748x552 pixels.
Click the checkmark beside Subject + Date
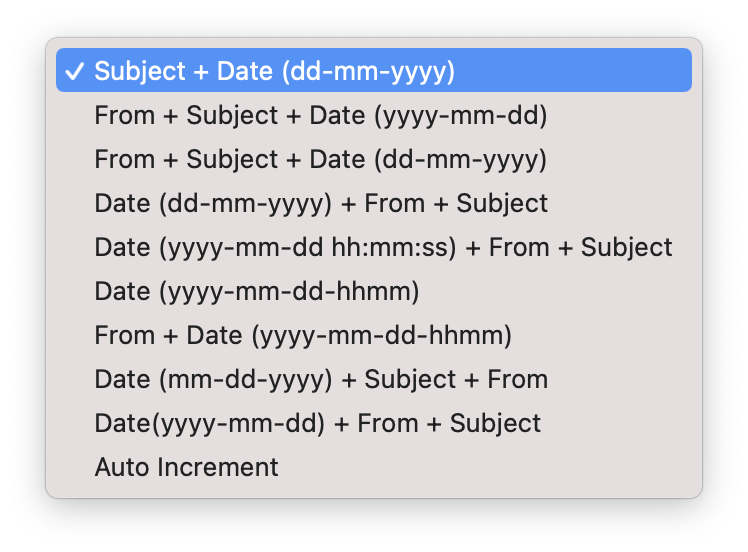point(74,71)
